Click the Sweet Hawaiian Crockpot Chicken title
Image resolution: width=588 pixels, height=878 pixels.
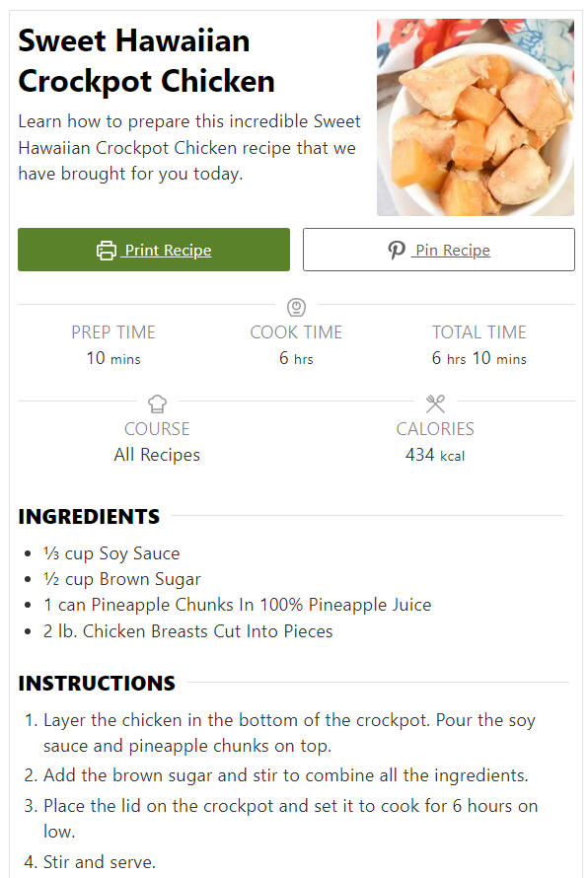pyautogui.click(x=147, y=61)
